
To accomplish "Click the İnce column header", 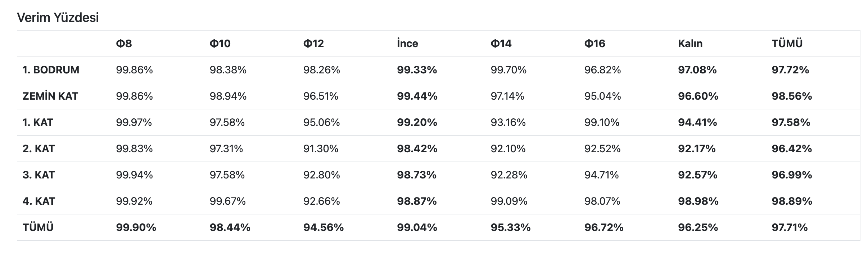I will 407,44.
